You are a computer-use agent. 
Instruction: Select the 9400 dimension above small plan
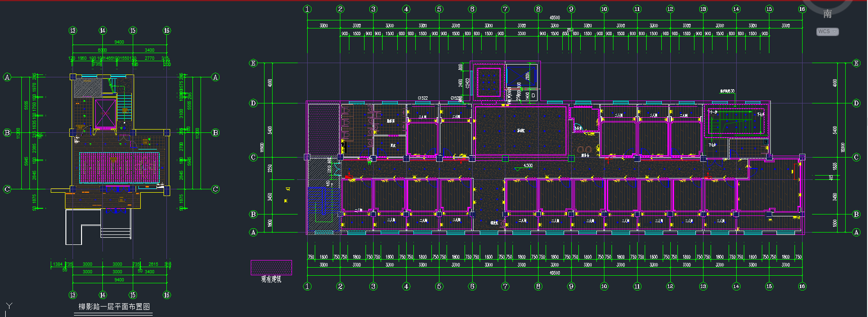tap(119, 42)
